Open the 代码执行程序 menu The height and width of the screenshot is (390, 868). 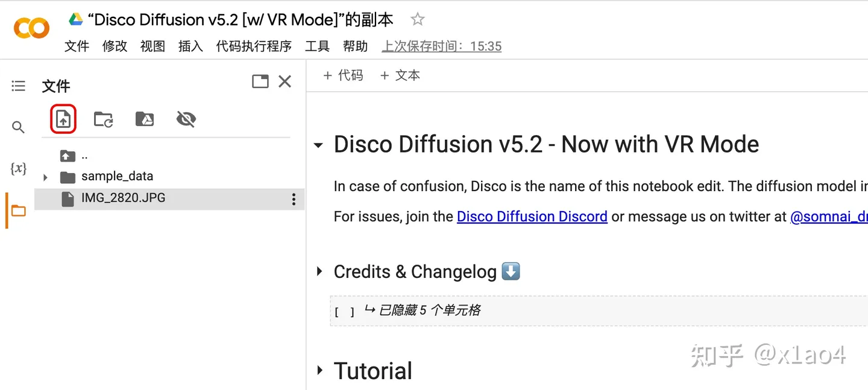tap(254, 46)
